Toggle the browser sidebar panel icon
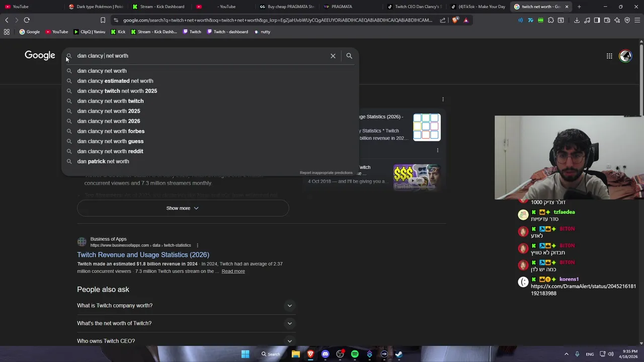The width and height of the screenshot is (644, 362). tap(597, 20)
